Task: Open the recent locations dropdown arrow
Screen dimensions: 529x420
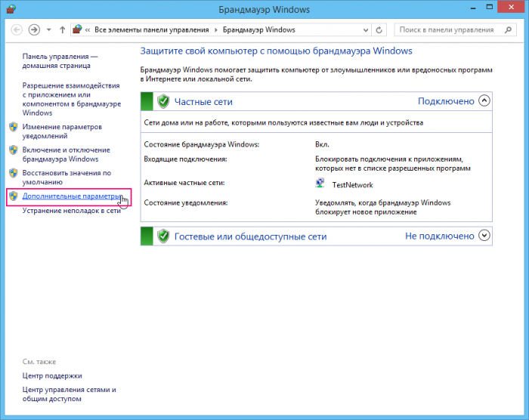Action: click(x=49, y=30)
